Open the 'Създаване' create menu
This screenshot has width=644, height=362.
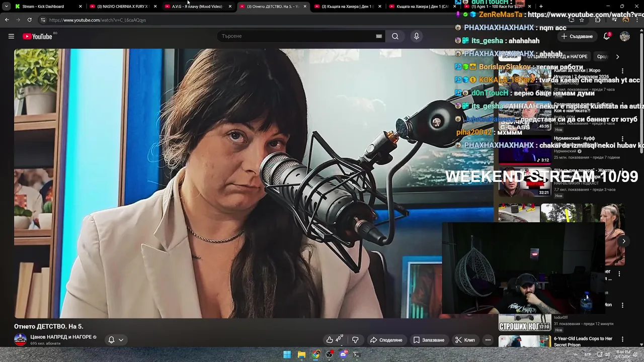(577, 36)
